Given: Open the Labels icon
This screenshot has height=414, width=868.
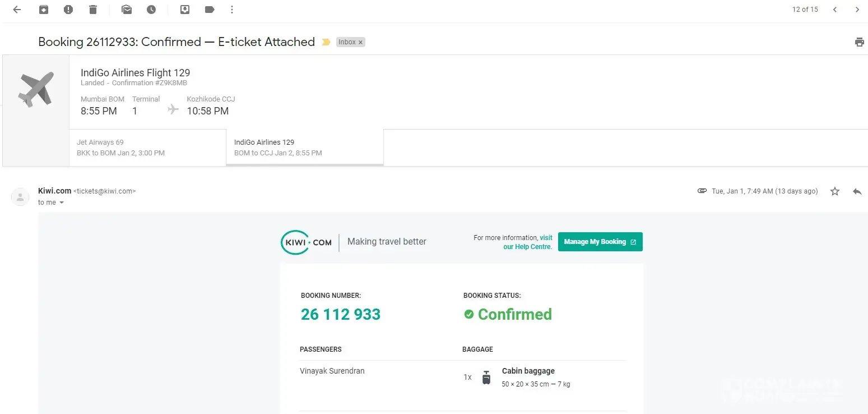Looking at the screenshot, I should click(x=210, y=10).
